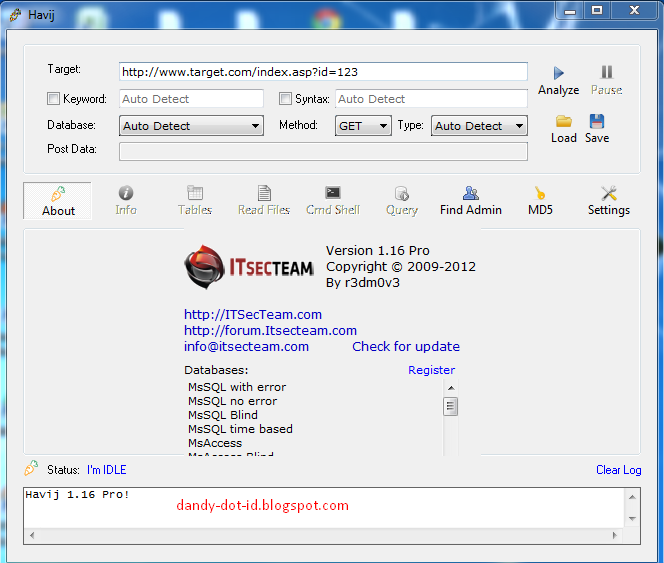The image size is (664, 563).
Task: Select 'MsSQL time based' list entry
Action: coord(240,429)
